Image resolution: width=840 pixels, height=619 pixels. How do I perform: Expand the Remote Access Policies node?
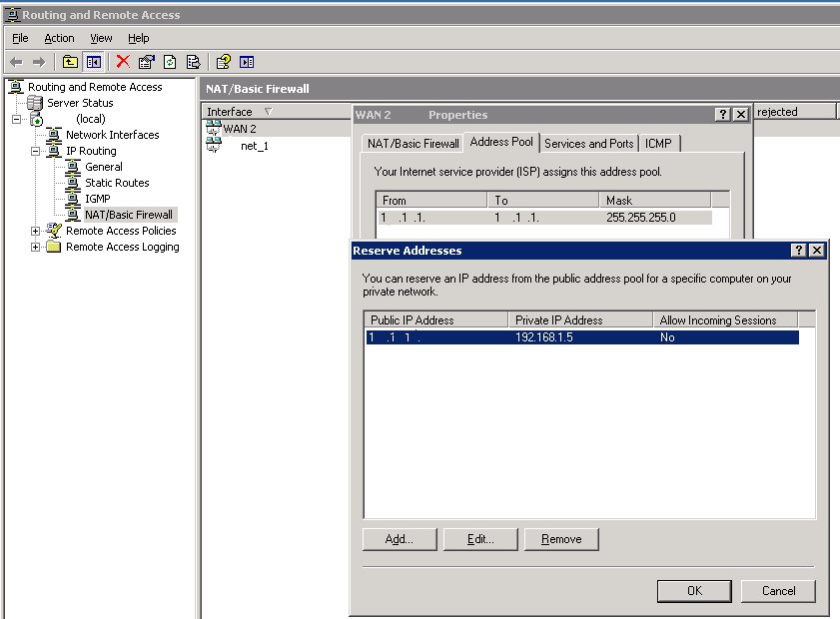[x=36, y=232]
